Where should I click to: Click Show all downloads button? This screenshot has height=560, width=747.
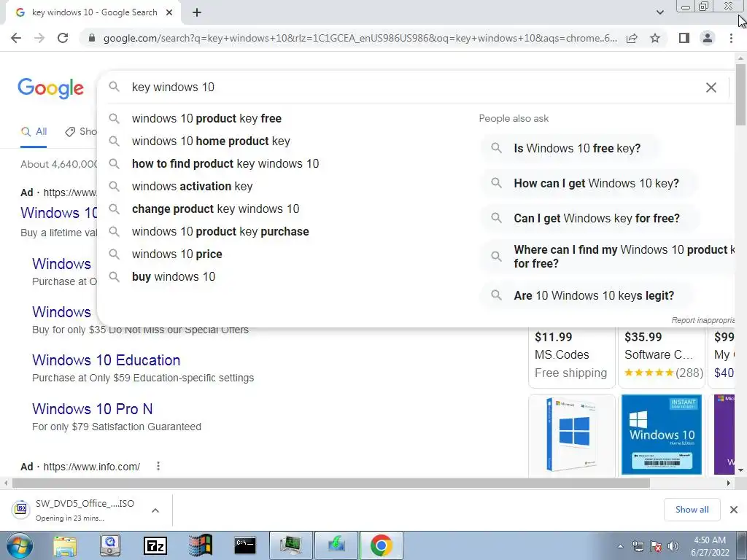click(692, 510)
